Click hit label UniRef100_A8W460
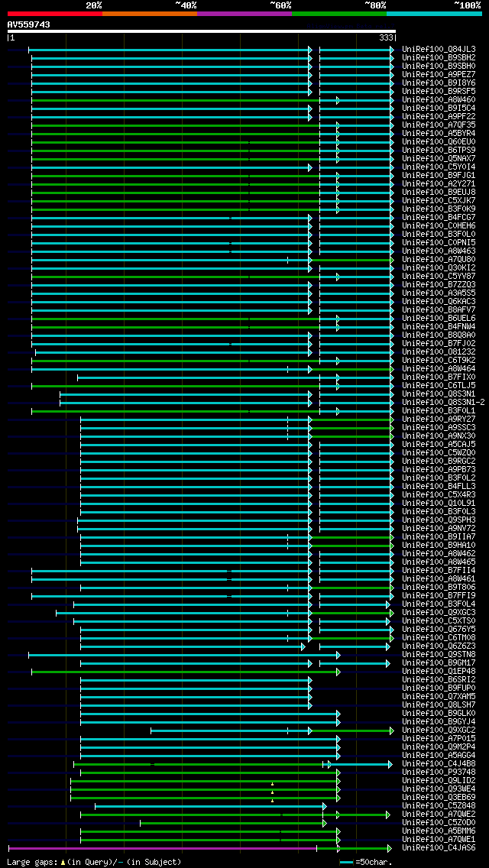 tap(439, 99)
